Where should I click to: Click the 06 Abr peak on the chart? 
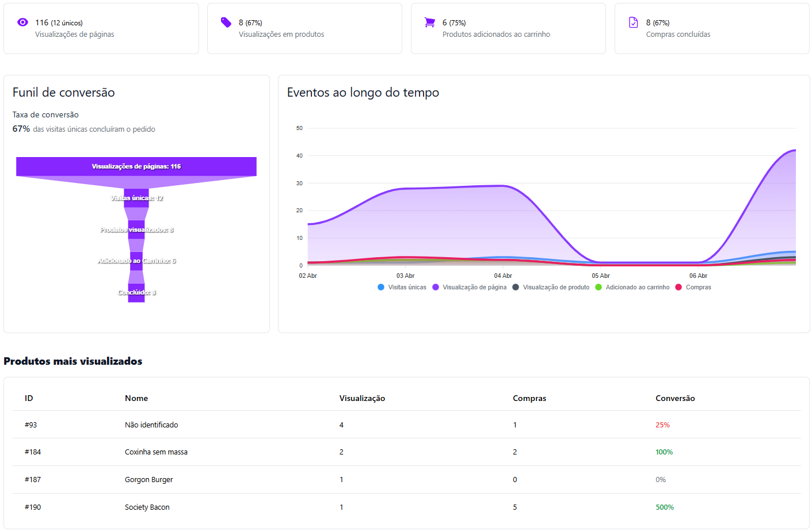point(794,151)
